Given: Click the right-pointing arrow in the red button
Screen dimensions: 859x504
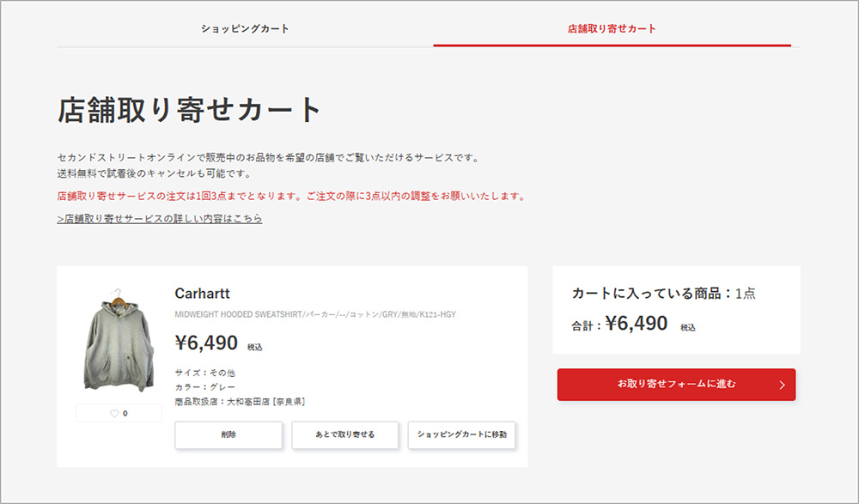Looking at the screenshot, I should 784,385.
